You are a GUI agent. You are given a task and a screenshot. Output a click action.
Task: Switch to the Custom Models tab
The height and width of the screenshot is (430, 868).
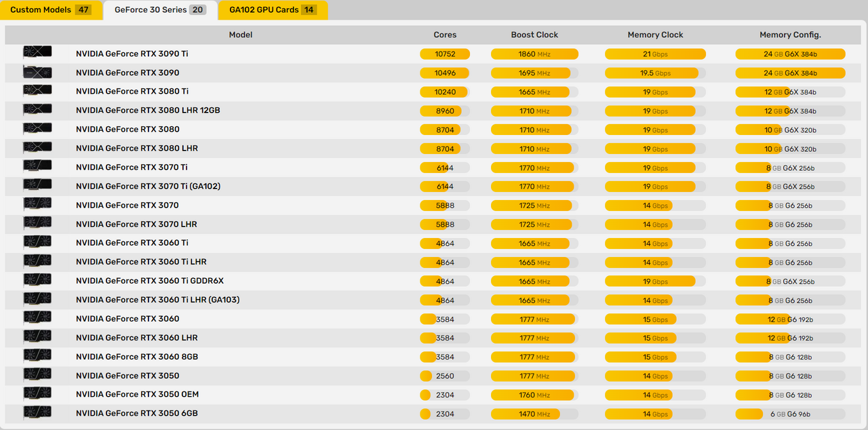tap(52, 9)
